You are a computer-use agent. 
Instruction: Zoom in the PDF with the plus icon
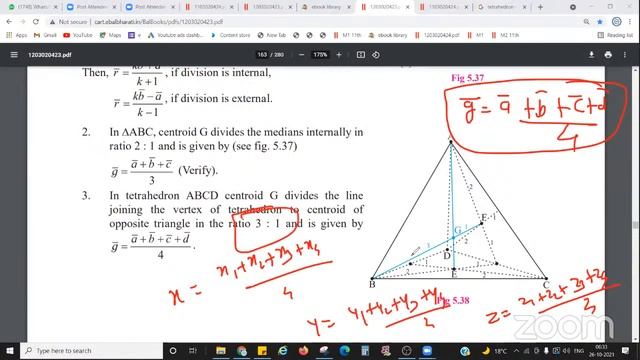coord(339,55)
